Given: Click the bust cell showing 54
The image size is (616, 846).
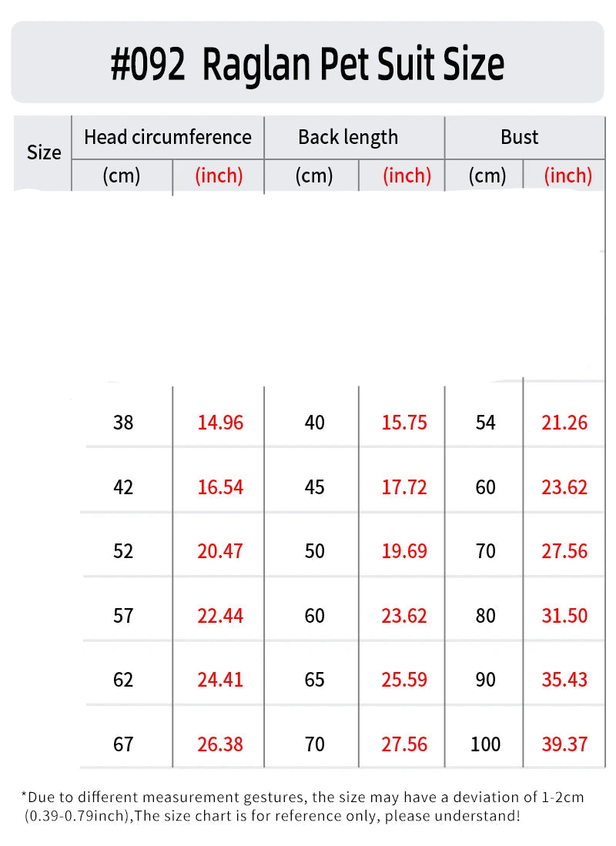Looking at the screenshot, I should (x=485, y=423).
